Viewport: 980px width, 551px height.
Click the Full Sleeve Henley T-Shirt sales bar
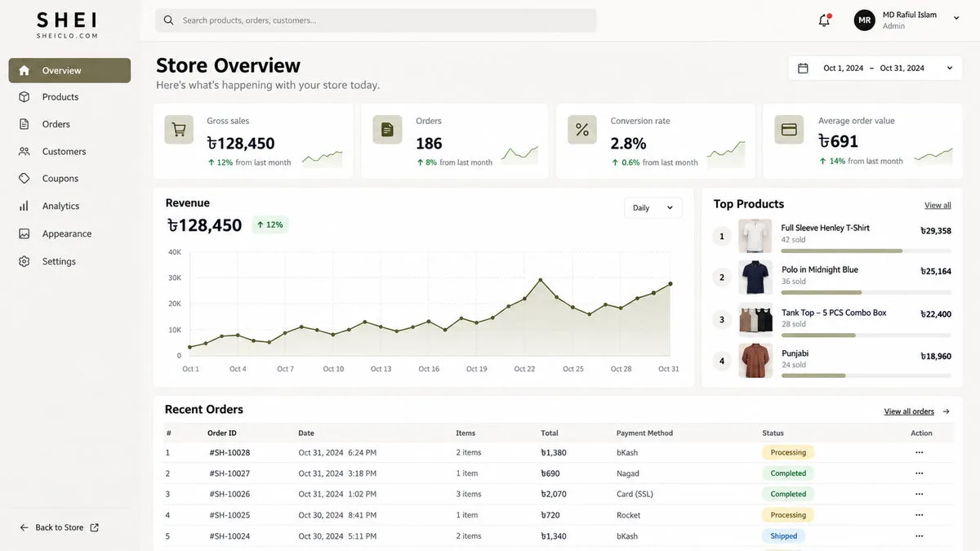pos(866,251)
